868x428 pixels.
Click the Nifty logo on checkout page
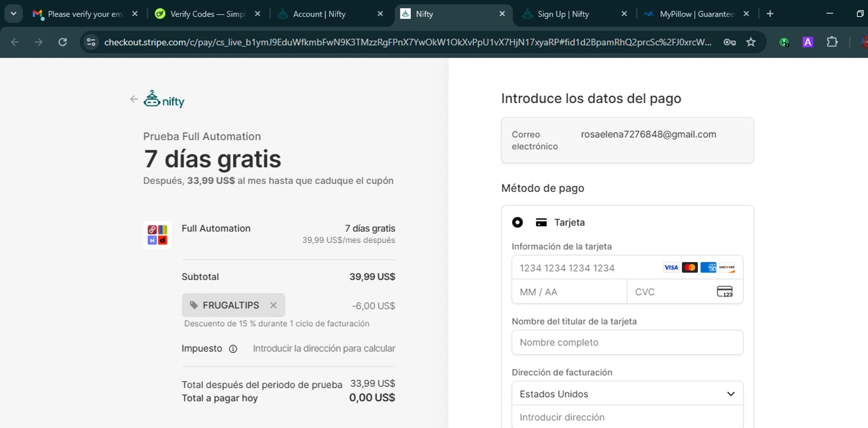point(164,99)
